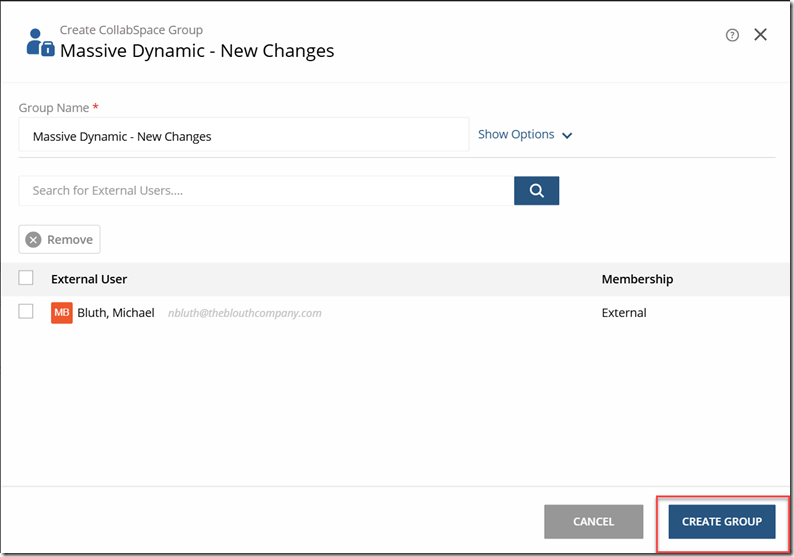Click the External membership value
794x557 pixels.
624,312
